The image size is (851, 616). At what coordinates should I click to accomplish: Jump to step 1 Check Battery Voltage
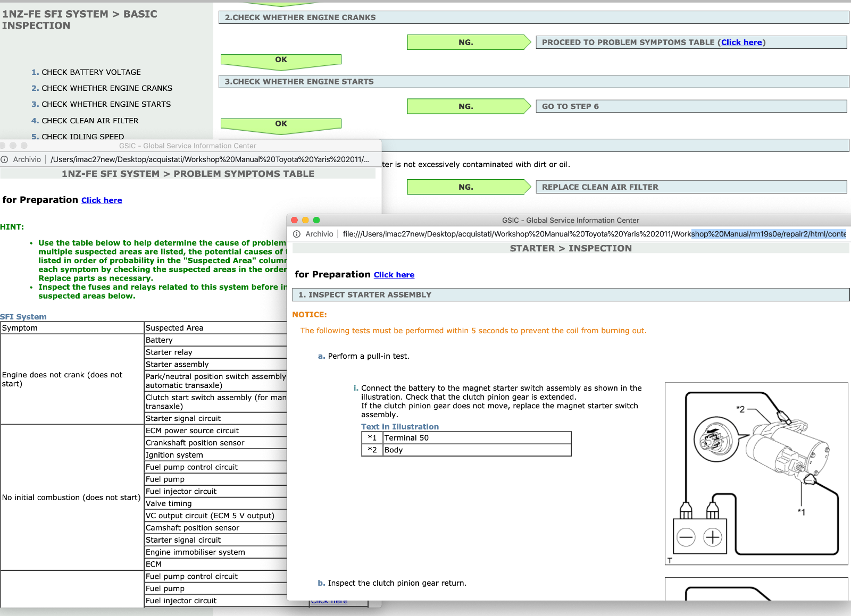point(91,72)
